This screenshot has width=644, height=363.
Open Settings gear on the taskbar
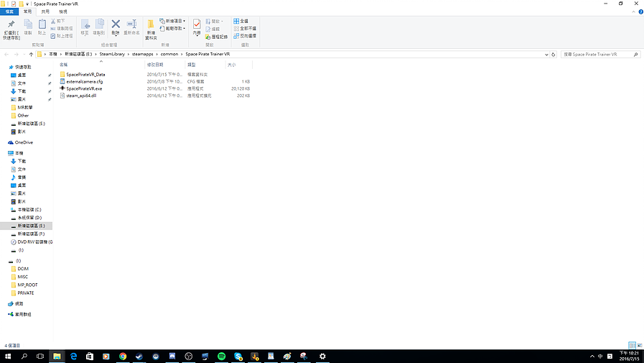pos(322,357)
